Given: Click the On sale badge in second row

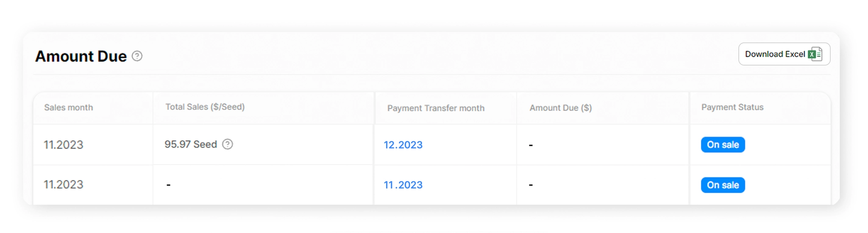Looking at the screenshot, I should pyautogui.click(x=723, y=185).
